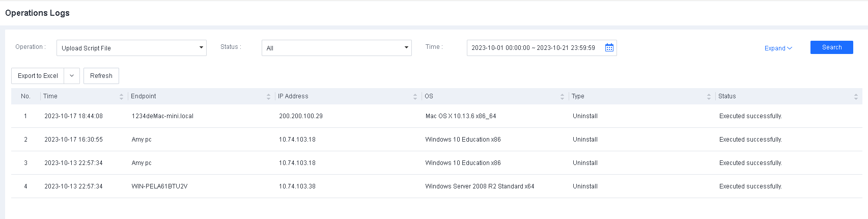868x219 pixels.
Task: Sort the table by Time column
Action: pyautogui.click(x=121, y=96)
